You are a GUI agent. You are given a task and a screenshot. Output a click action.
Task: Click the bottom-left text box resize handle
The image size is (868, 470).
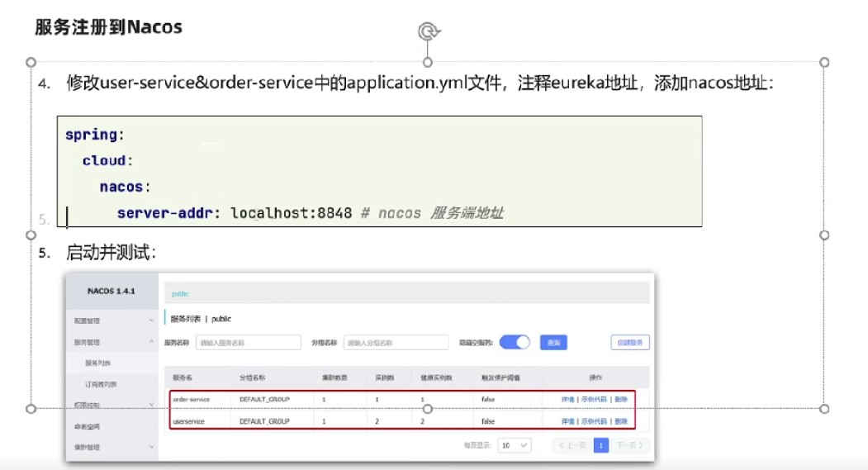pos(31,409)
